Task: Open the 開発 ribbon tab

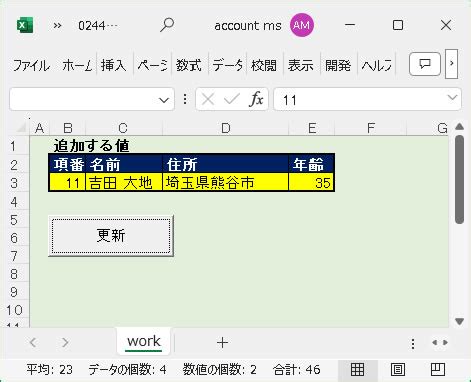Action: click(338, 65)
